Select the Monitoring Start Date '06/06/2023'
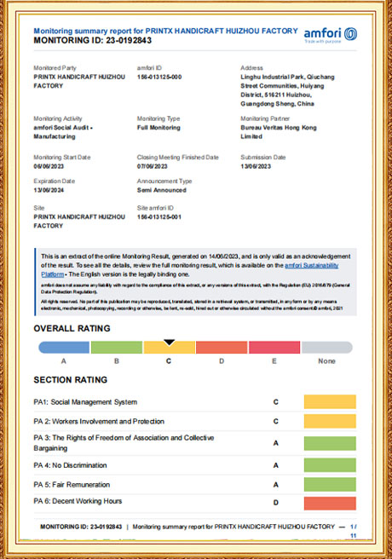 click(49, 166)
